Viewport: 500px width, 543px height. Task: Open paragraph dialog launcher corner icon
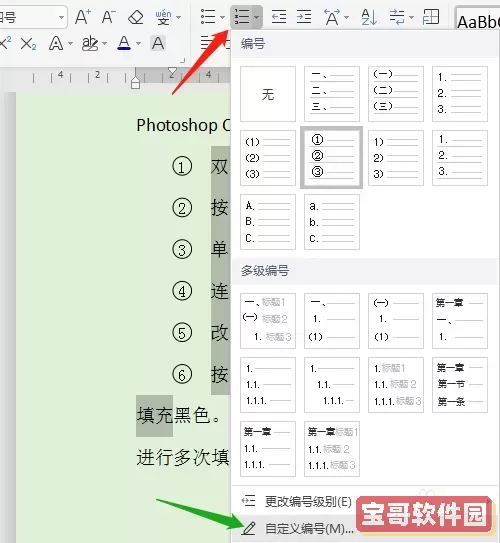click(182, 61)
